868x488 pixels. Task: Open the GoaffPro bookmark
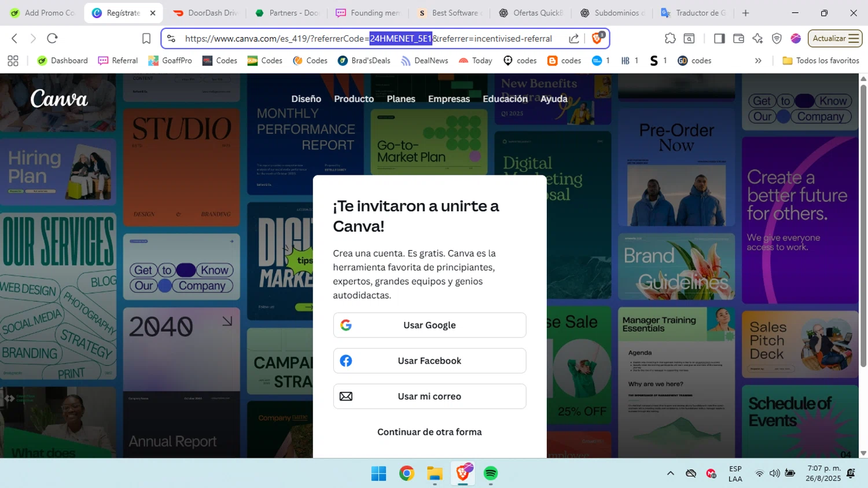click(x=170, y=60)
